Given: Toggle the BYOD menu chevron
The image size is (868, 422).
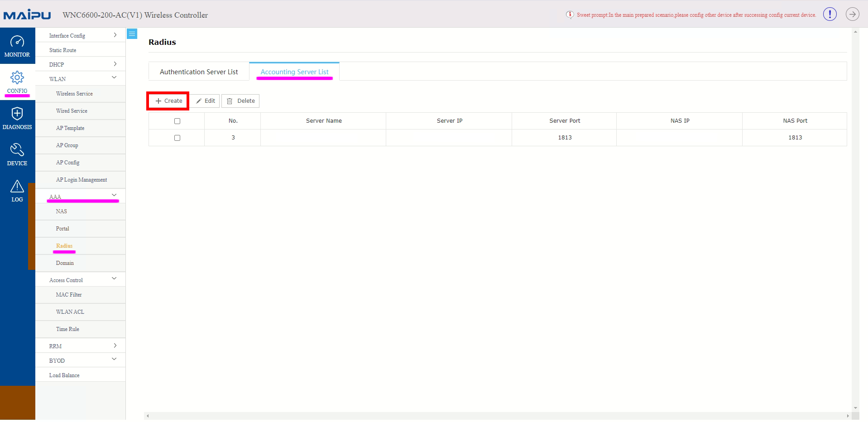Looking at the screenshot, I should click(114, 359).
